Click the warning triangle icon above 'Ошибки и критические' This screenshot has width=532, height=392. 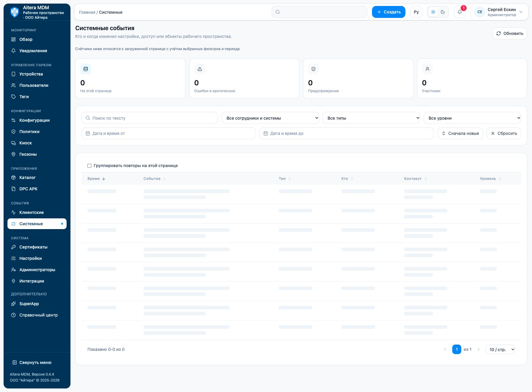[x=200, y=69]
